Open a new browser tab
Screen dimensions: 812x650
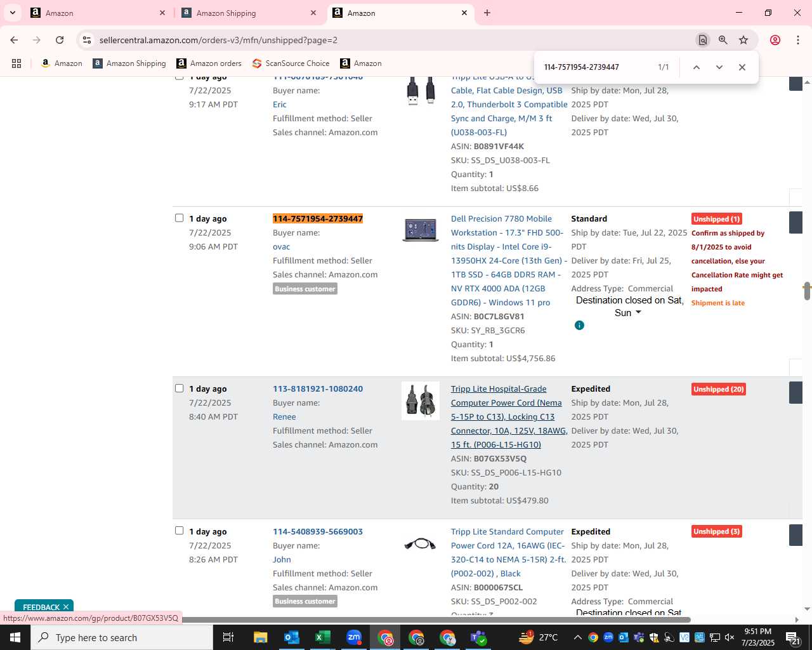tap(487, 13)
